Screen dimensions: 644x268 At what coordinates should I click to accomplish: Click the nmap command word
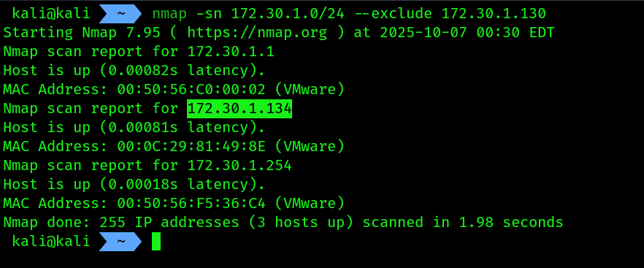coord(169,14)
